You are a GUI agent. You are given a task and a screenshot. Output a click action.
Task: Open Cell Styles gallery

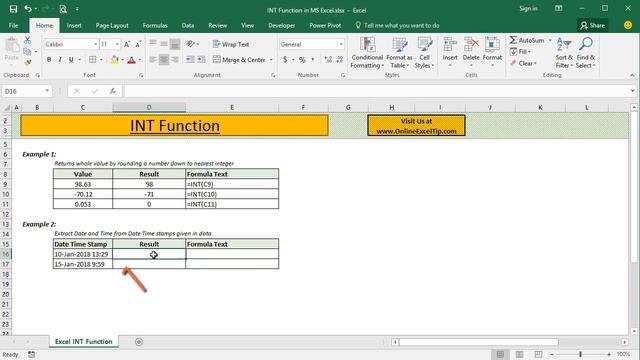click(424, 53)
